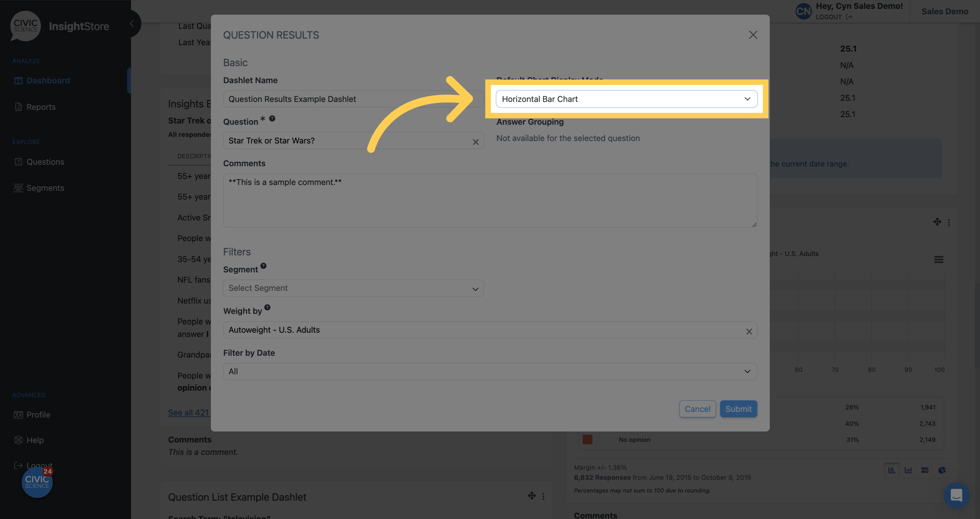Open the kebab menu on the chart dashlet

(949, 222)
